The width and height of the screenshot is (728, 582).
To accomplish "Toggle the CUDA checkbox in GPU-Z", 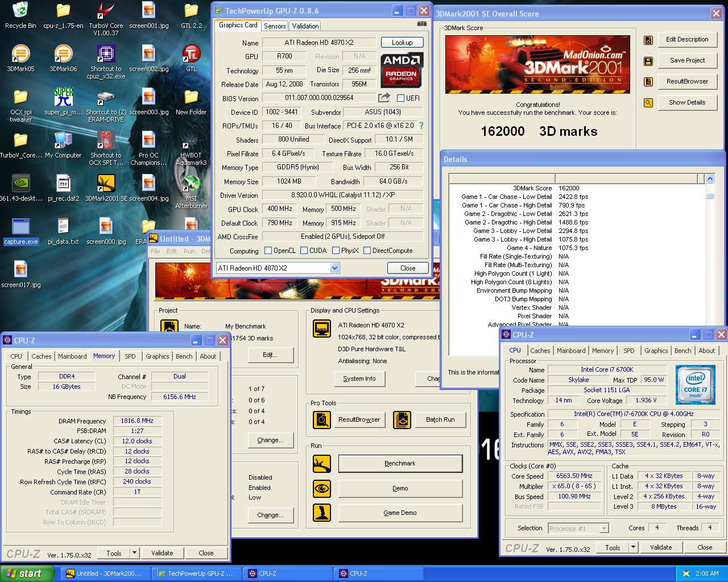I will coord(304,251).
